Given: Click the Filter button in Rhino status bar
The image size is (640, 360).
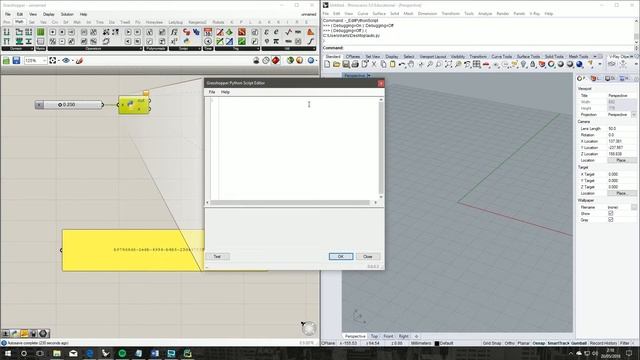Looking at the screenshot, I should (625, 343).
